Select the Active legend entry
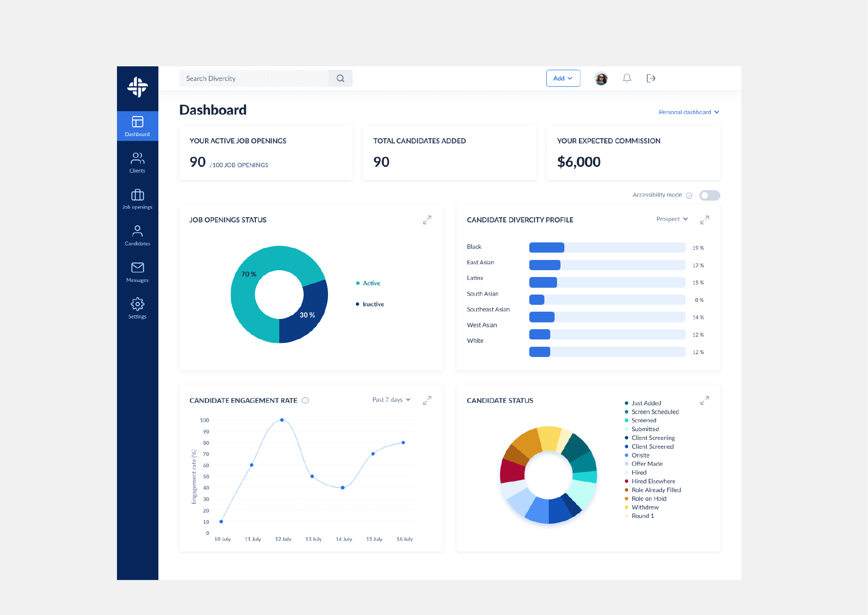The height and width of the screenshot is (615, 868). click(368, 283)
